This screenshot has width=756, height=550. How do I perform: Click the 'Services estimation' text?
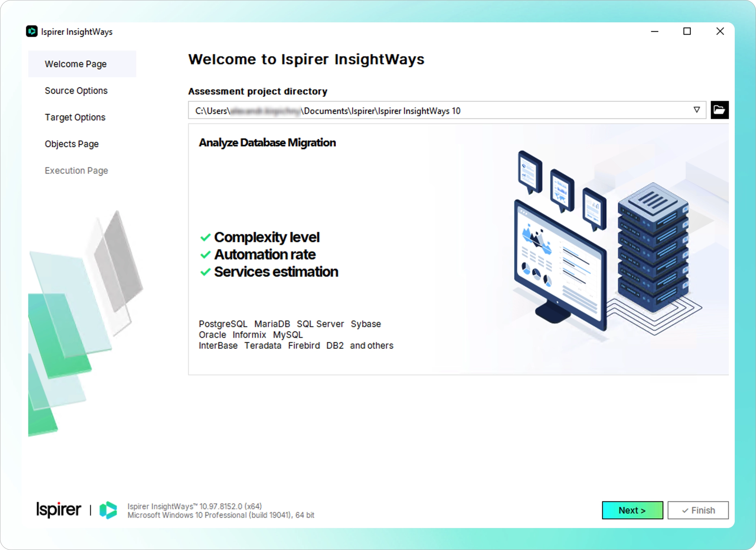276,272
